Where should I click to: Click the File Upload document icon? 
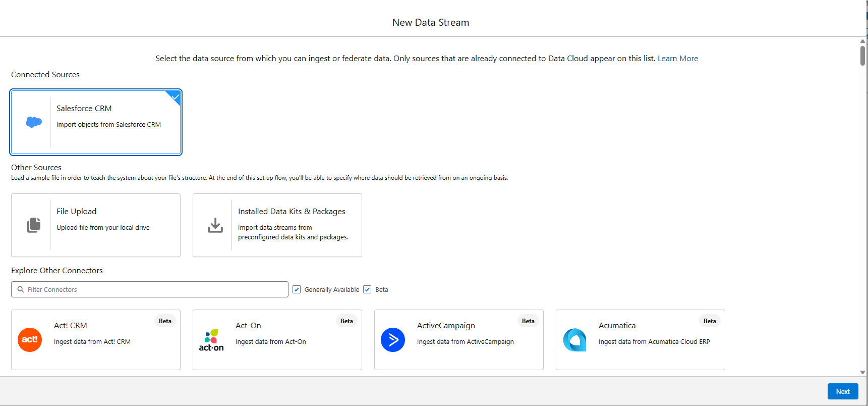click(34, 225)
